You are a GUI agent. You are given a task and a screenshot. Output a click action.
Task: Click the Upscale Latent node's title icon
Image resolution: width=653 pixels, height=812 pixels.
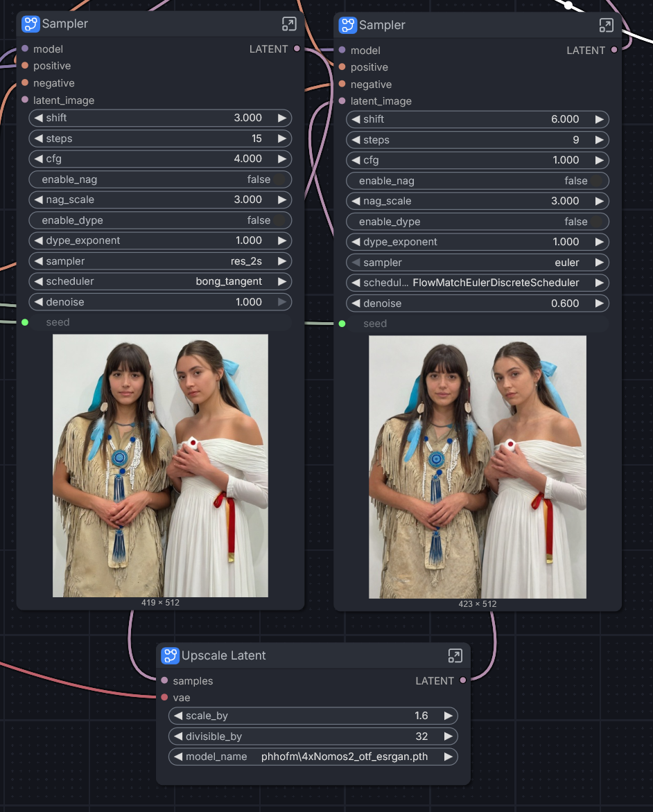[x=170, y=655]
